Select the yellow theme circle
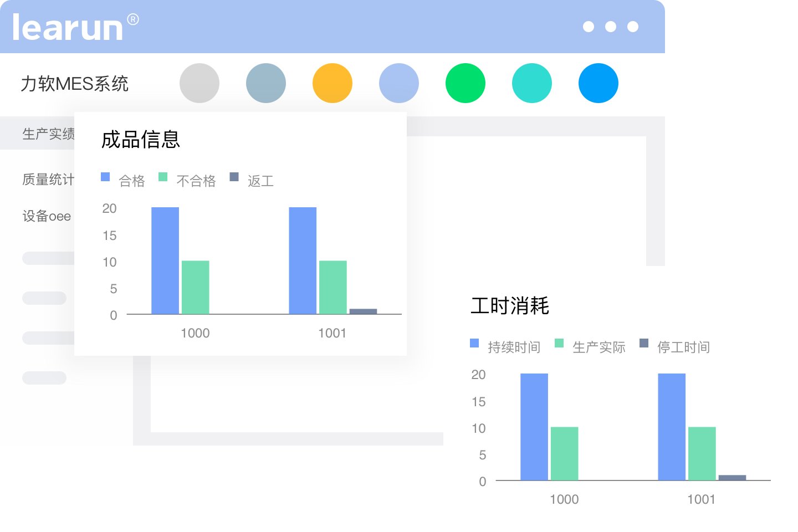Viewport: 798px width, 532px height. coord(332,83)
